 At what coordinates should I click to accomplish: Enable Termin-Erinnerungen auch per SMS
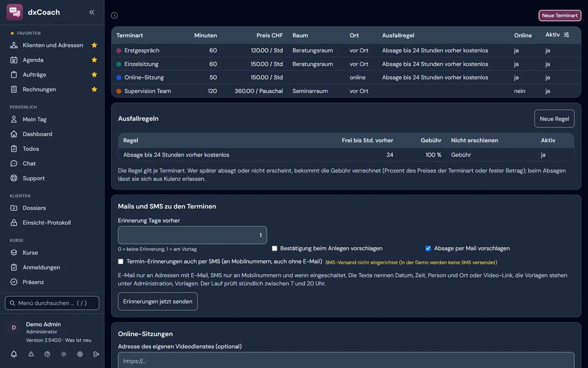click(121, 262)
